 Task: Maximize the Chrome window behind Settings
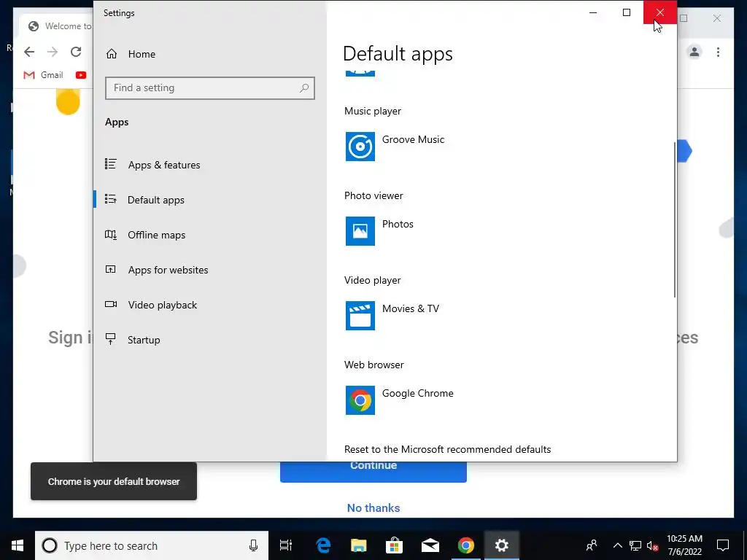[684, 18]
